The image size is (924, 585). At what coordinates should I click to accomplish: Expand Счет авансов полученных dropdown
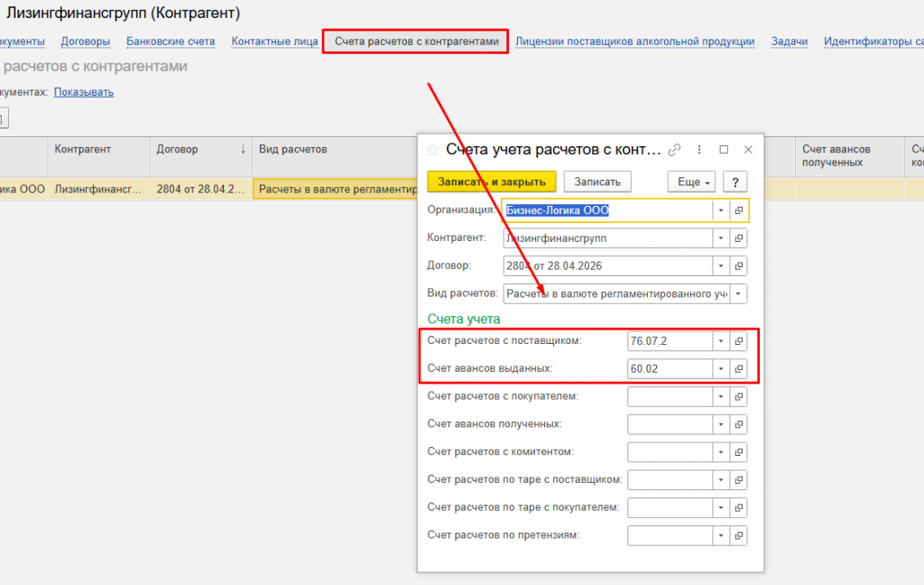[x=721, y=424]
